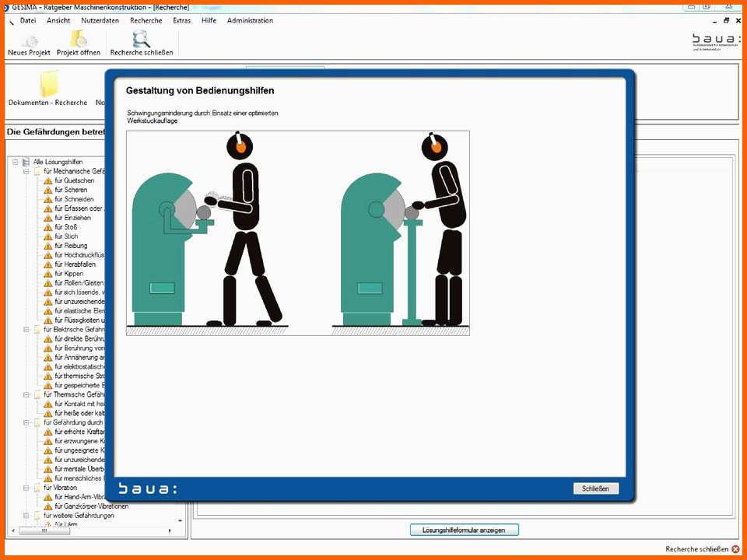Open the Datei menu

[x=28, y=20]
